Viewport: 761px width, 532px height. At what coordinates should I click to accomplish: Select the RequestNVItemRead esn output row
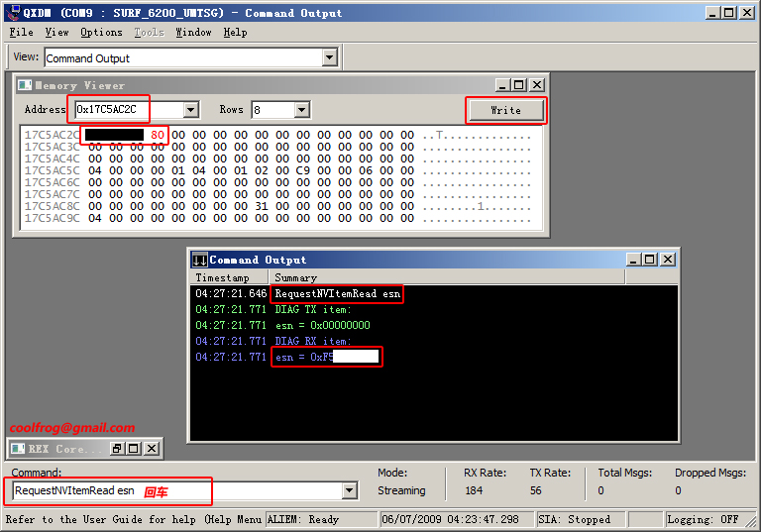(x=434, y=293)
